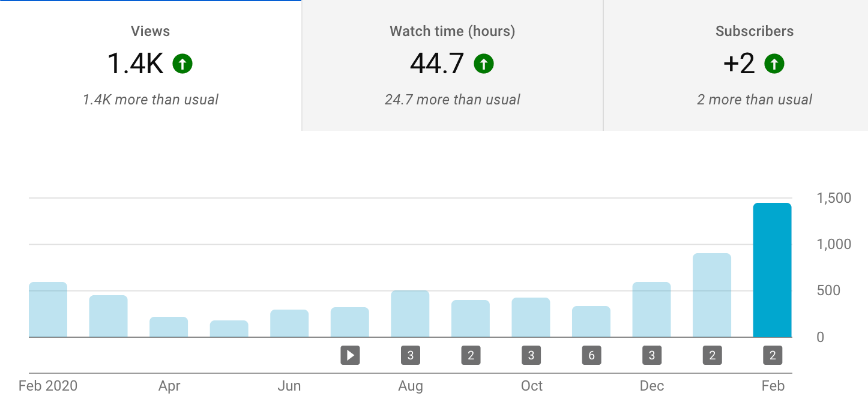Select the Oct bar in chart
Screen dimensions: 868x396
coord(531,317)
